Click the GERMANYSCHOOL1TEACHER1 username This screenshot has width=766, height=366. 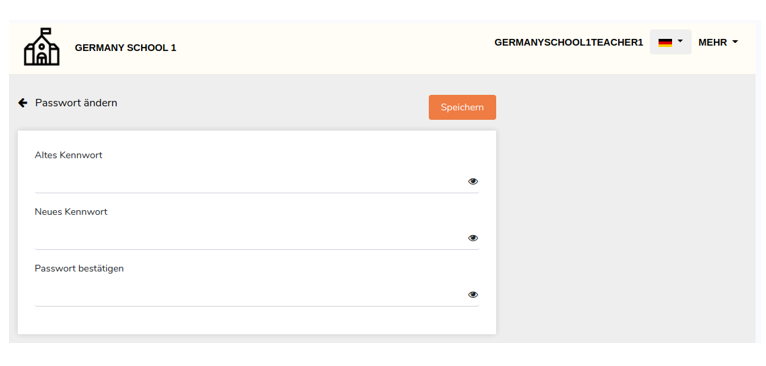click(569, 43)
